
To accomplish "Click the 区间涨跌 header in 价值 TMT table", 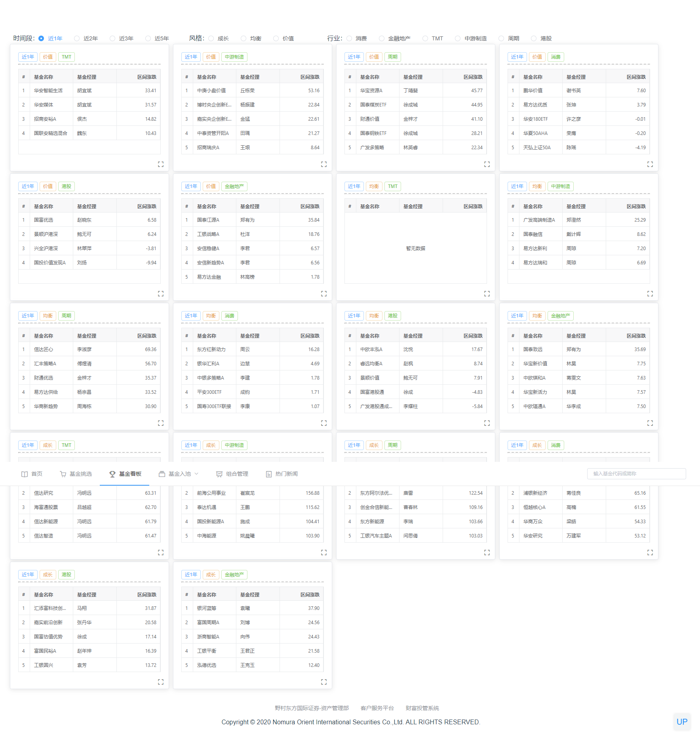I will click(147, 77).
